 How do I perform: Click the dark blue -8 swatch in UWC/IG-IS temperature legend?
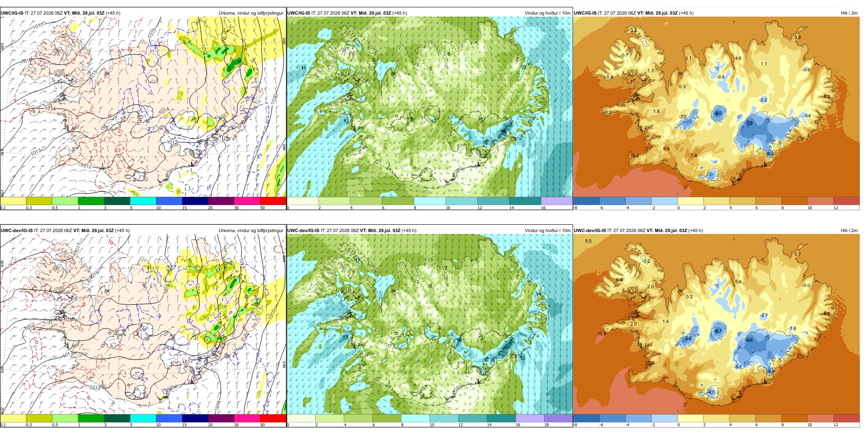[x=586, y=201]
